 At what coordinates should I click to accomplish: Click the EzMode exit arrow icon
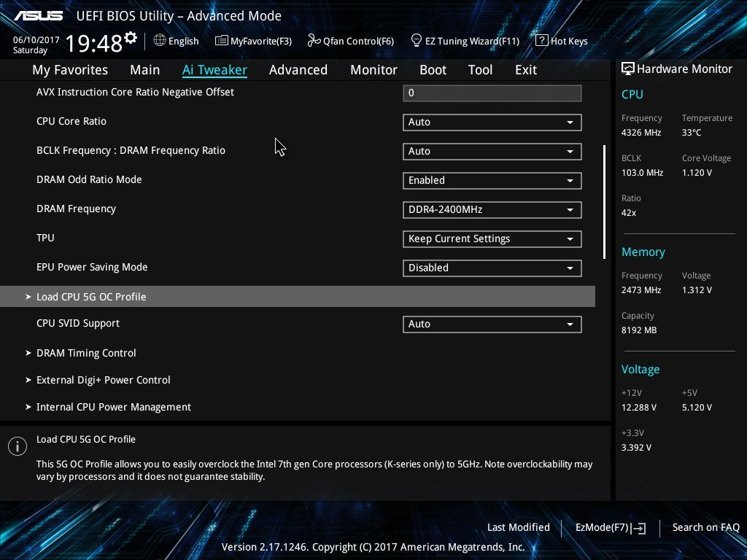(639, 528)
